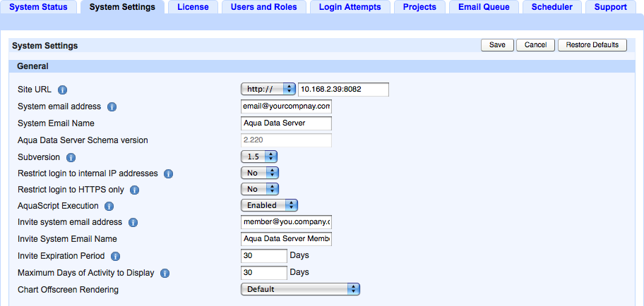This screenshot has width=644, height=306.
Task: Show info for Maximum Days of Activity
Action: [165, 273]
